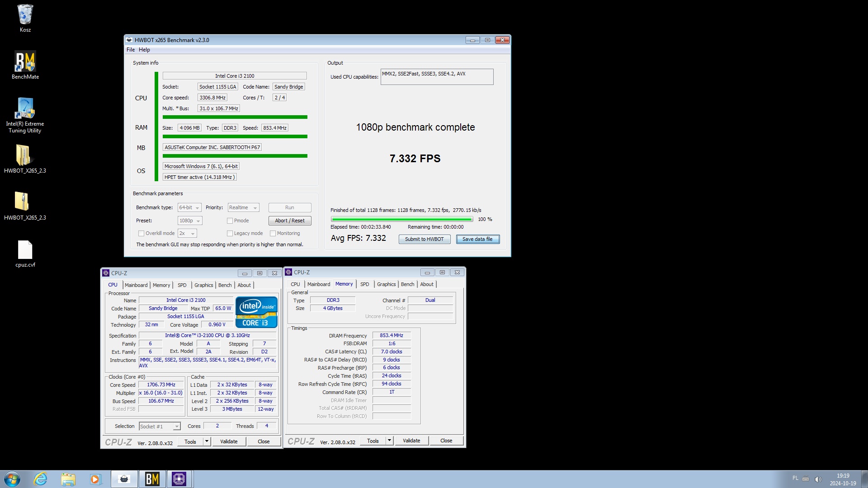Open Windows Media Player taskbar icon
The image size is (868, 488).
tap(95, 479)
